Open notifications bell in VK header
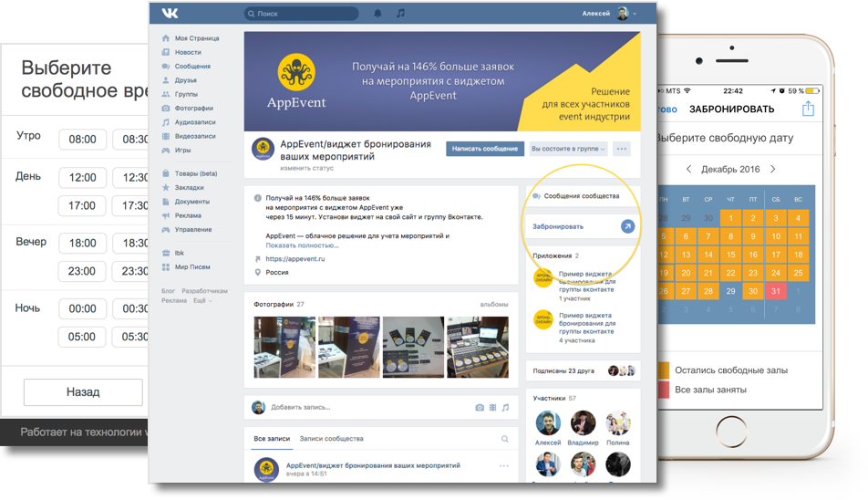The height and width of the screenshot is (500, 868). [377, 14]
